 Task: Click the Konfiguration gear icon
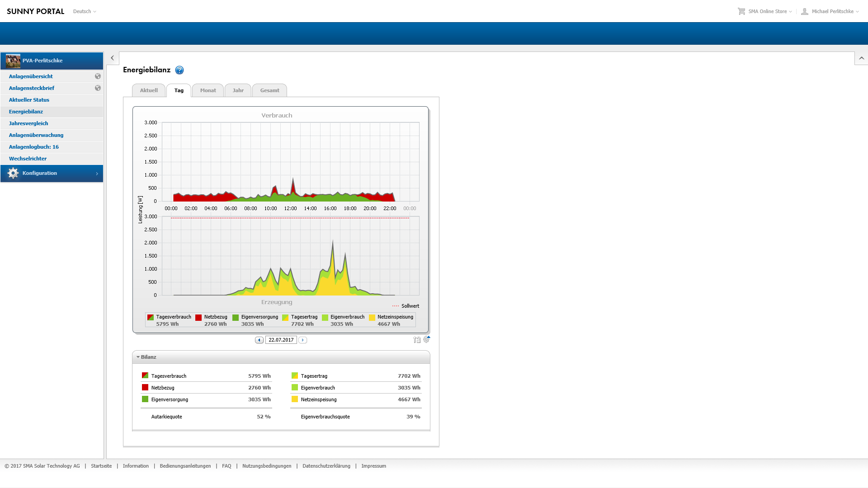click(x=13, y=173)
